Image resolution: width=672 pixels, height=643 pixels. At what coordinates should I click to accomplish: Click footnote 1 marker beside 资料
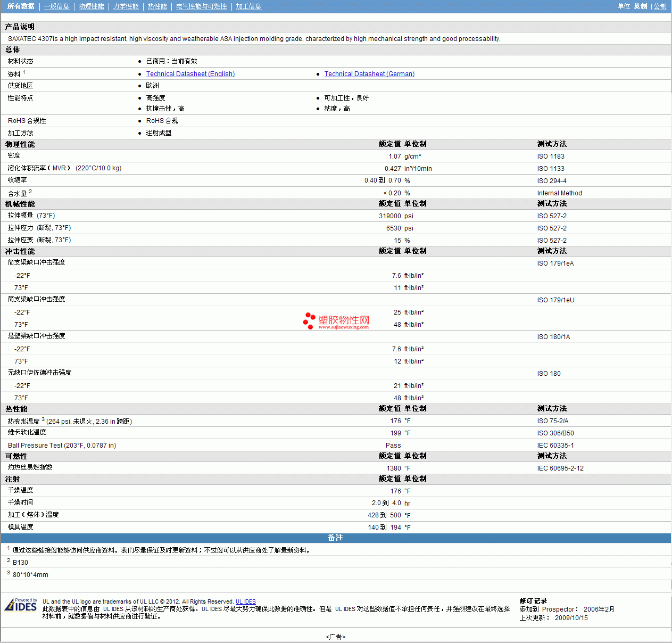tap(24, 72)
